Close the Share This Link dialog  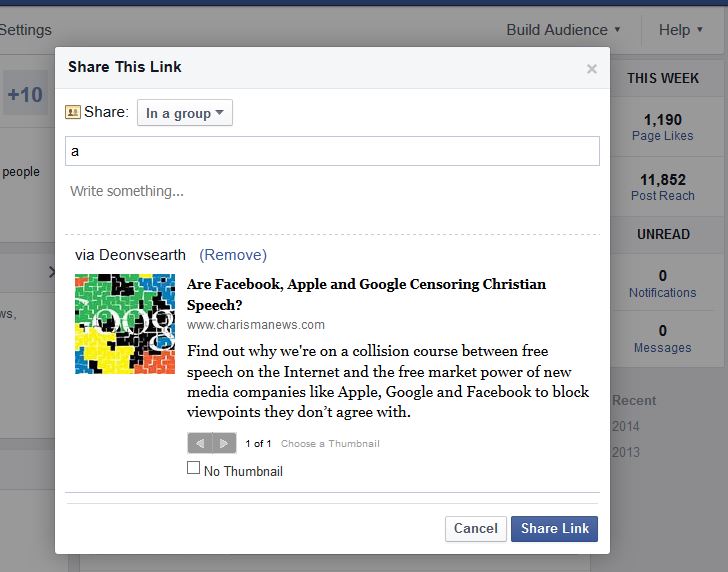pyautogui.click(x=592, y=69)
